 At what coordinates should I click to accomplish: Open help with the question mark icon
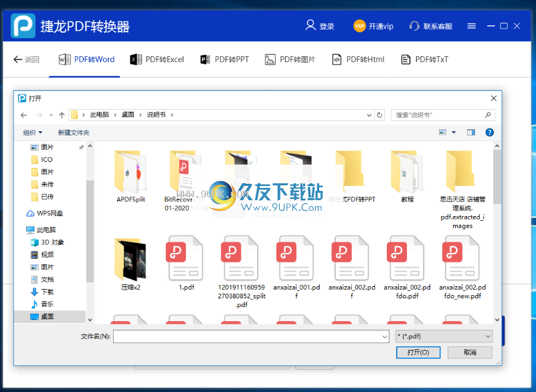(x=490, y=132)
